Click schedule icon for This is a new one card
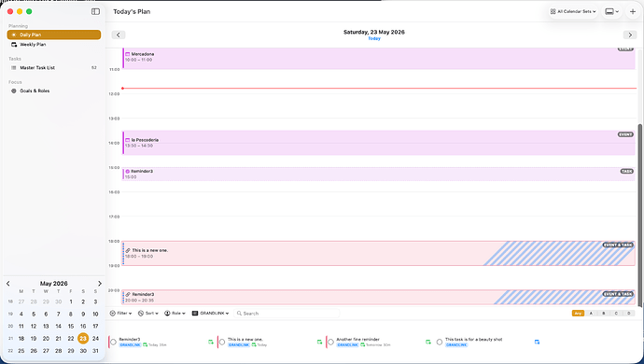 coord(319,342)
